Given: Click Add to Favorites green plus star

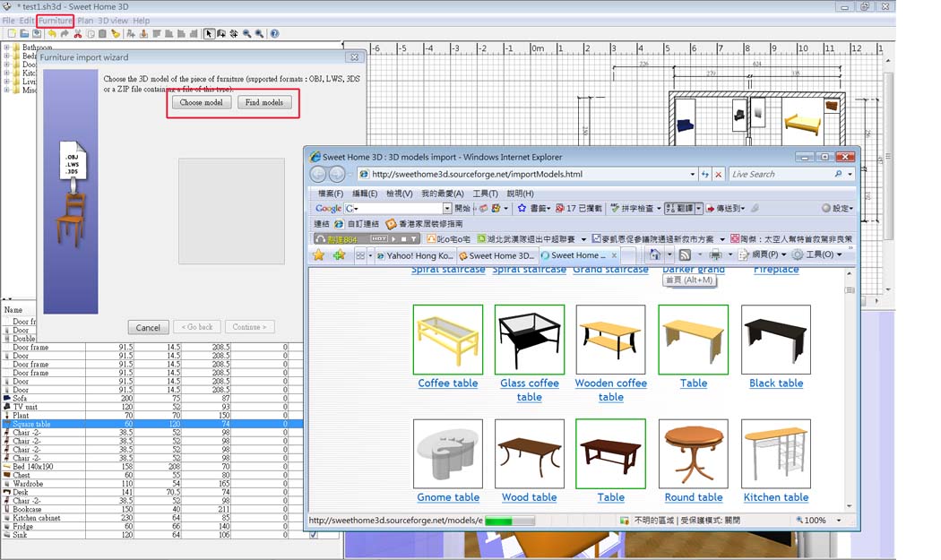Looking at the screenshot, I should (339, 255).
